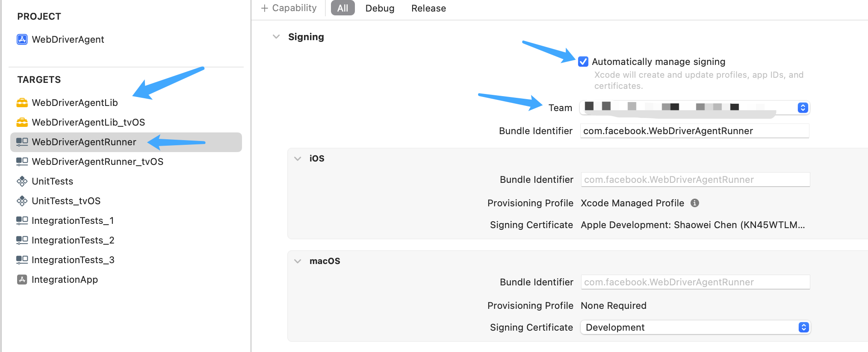868x352 pixels.
Task: Click the iOS Bundle Identifier field
Action: 695,179
